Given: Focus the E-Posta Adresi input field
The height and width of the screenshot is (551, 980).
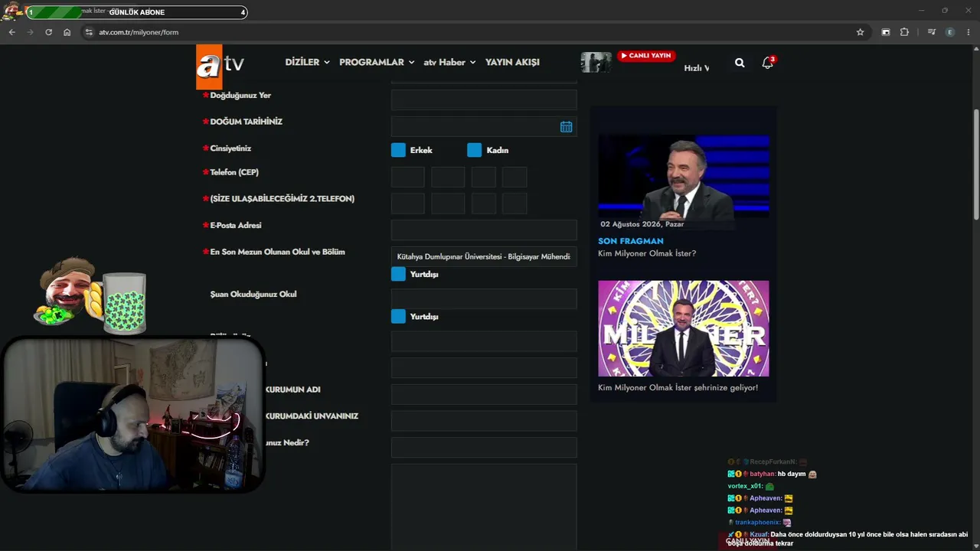Looking at the screenshot, I should click(484, 230).
